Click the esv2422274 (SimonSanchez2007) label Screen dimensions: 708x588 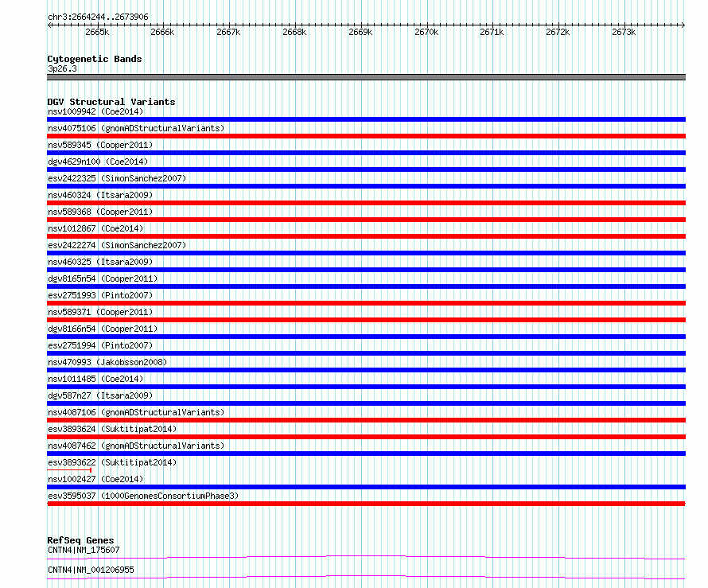pyautogui.click(x=117, y=245)
